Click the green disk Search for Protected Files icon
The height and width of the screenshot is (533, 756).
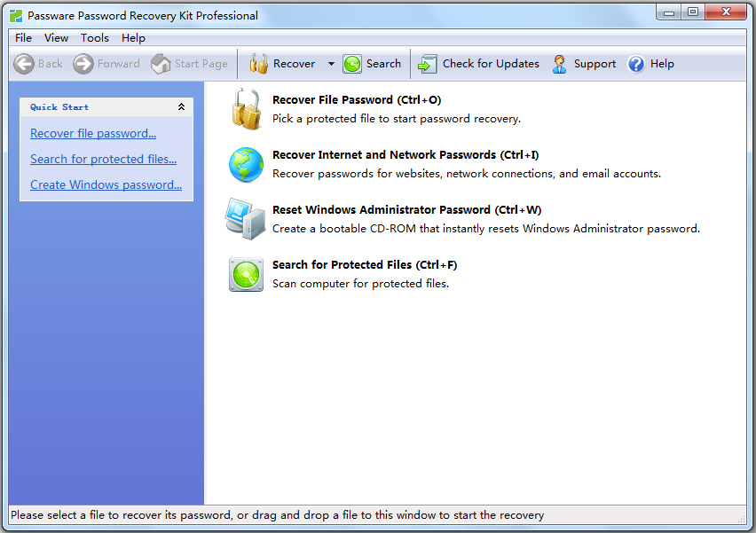(x=246, y=274)
